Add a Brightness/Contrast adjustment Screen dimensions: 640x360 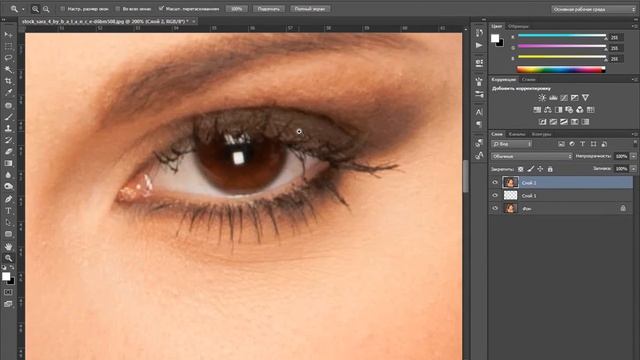(x=542, y=98)
